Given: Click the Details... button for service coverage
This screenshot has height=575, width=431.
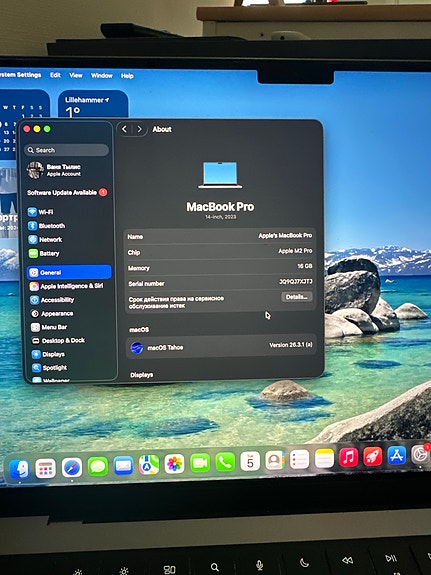Looking at the screenshot, I should pos(297,297).
